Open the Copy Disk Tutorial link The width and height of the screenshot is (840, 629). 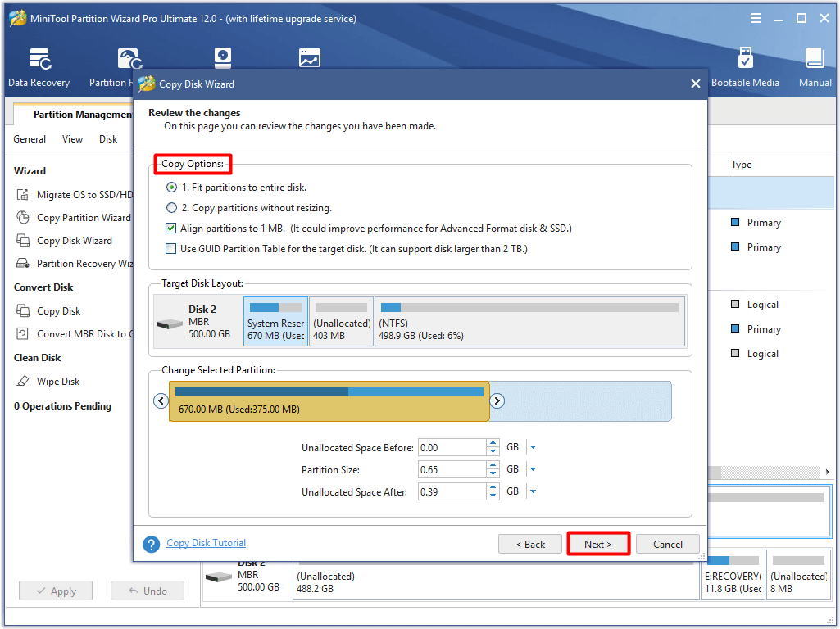(x=207, y=543)
